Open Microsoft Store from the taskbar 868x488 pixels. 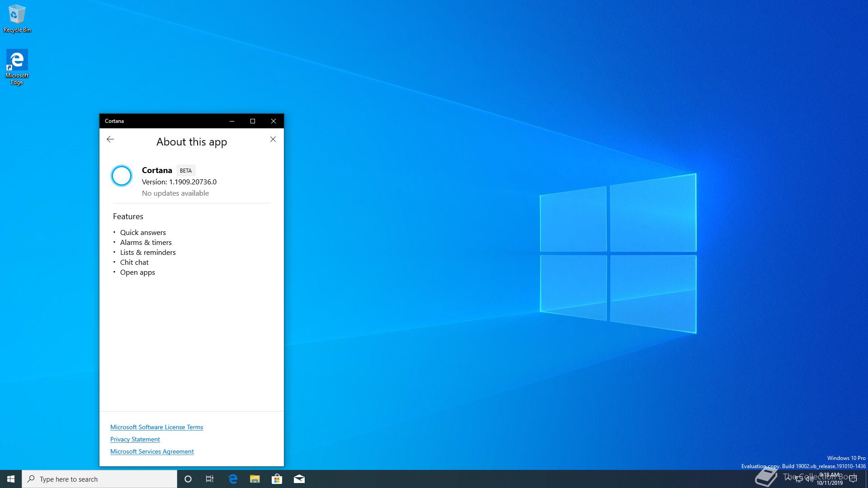click(x=277, y=479)
